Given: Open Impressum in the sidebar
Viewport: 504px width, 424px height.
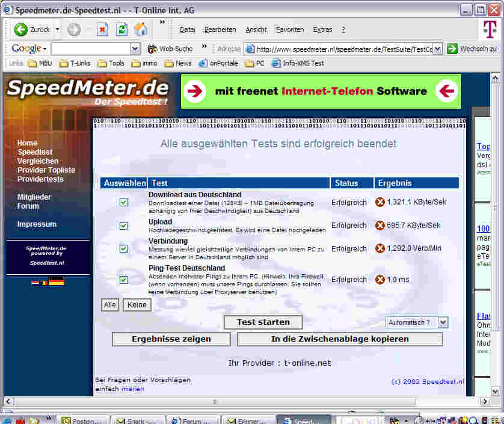Looking at the screenshot, I should pos(37,224).
